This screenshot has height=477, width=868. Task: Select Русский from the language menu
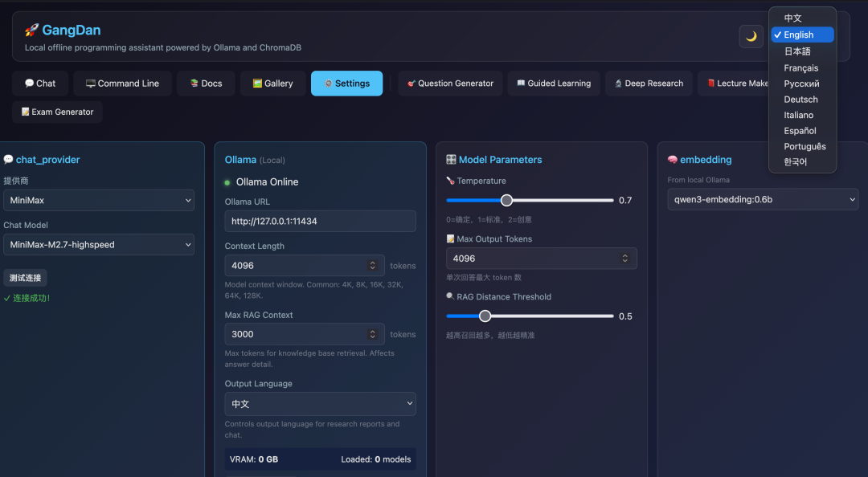pyautogui.click(x=802, y=84)
